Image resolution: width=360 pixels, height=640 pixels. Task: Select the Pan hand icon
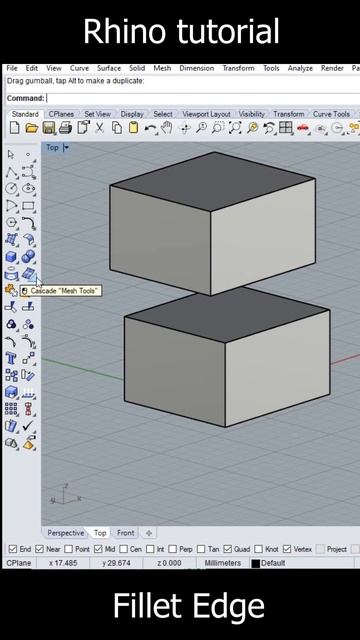pyautogui.click(x=167, y=128)
